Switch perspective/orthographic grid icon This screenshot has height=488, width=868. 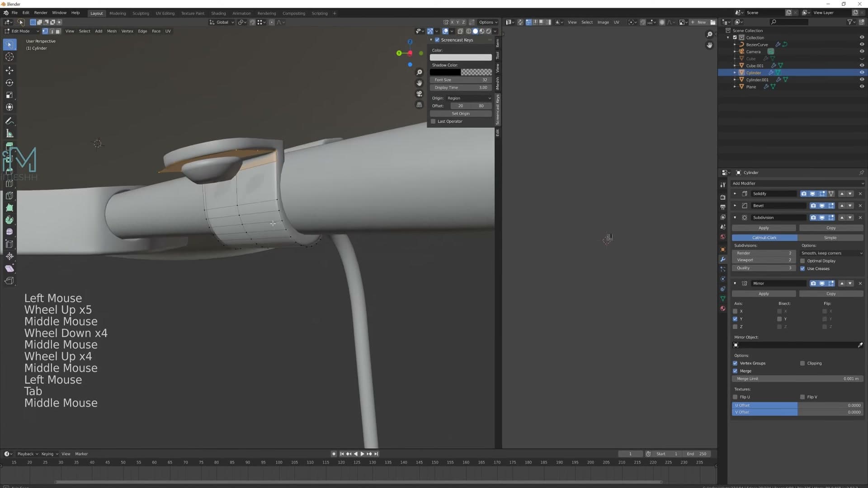click(x=420, y=105)
